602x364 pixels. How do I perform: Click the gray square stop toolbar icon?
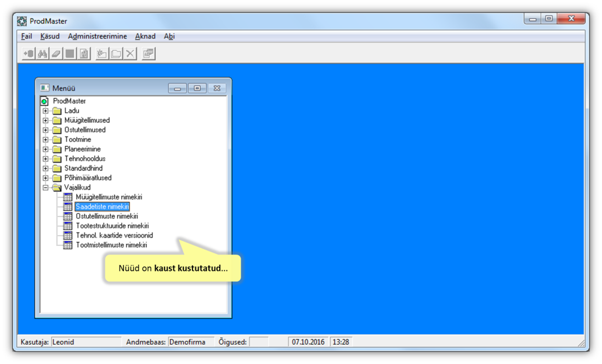click(x=70, y=54)
